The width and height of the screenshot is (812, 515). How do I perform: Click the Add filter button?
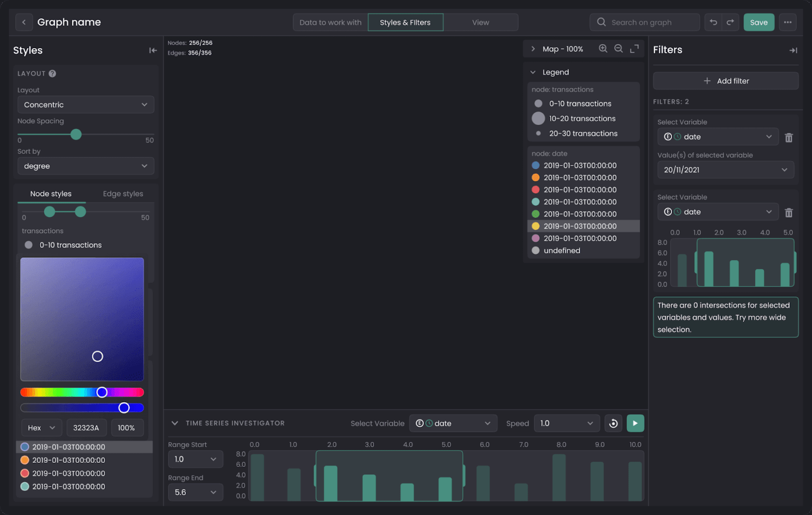point(726,81)
